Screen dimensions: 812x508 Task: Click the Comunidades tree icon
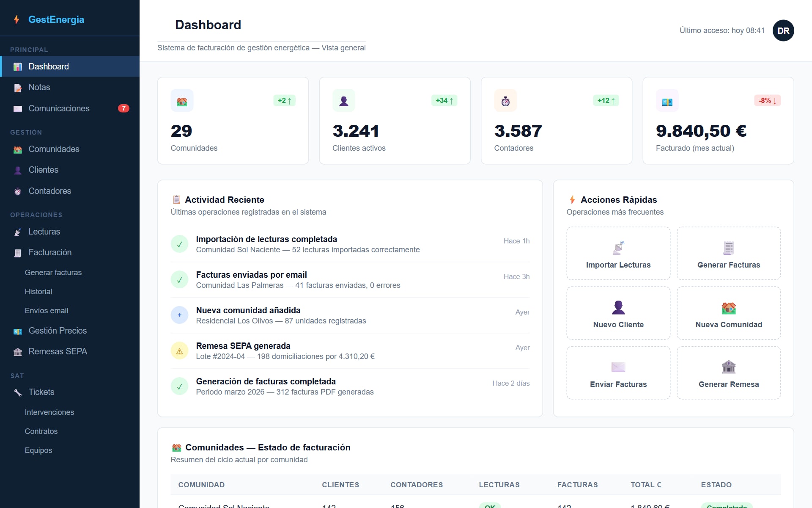[17, 149]
